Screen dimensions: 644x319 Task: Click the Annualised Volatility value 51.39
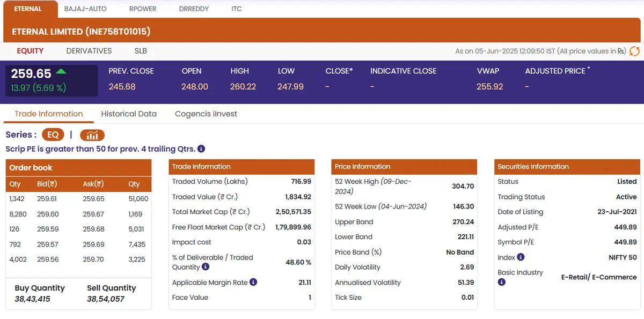pos(466,283)
